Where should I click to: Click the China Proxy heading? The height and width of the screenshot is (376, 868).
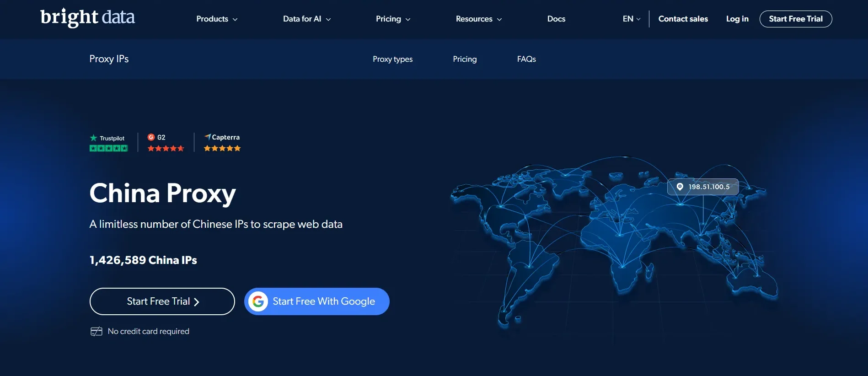coord(162,193)
